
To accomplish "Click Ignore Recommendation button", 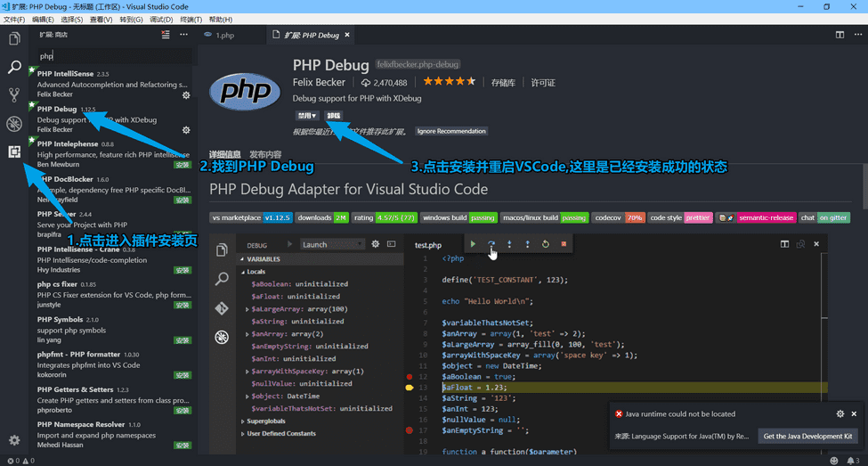I will tap(451, 131).
